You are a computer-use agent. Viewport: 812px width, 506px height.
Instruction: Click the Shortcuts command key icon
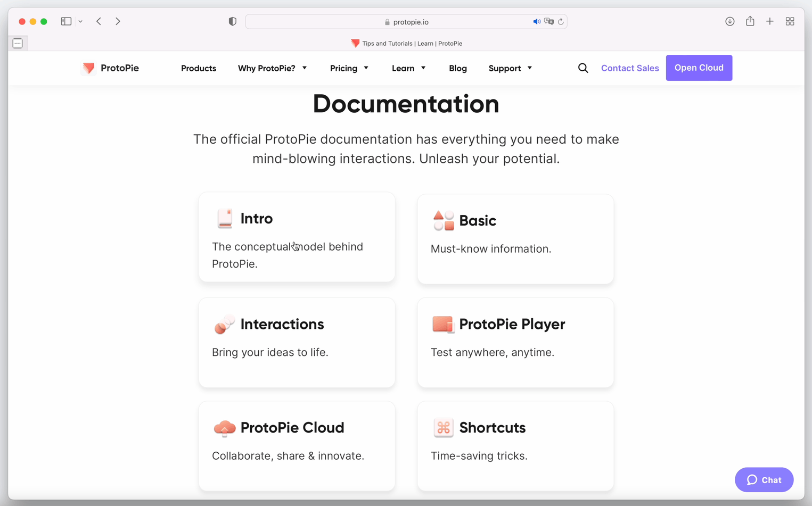pyautogui.click(x=443, y=428)
